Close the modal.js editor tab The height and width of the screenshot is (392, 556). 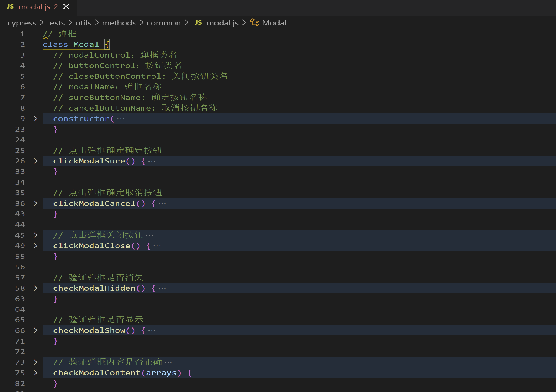coord(66,6)
